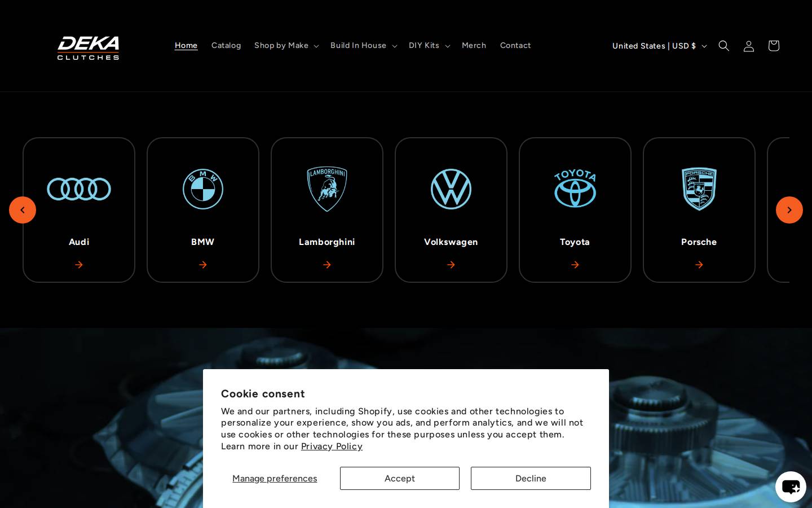Accept cookies in the consent dialog
The height and width of the screenshot is (508, 812).
click(x=400, y=478)
